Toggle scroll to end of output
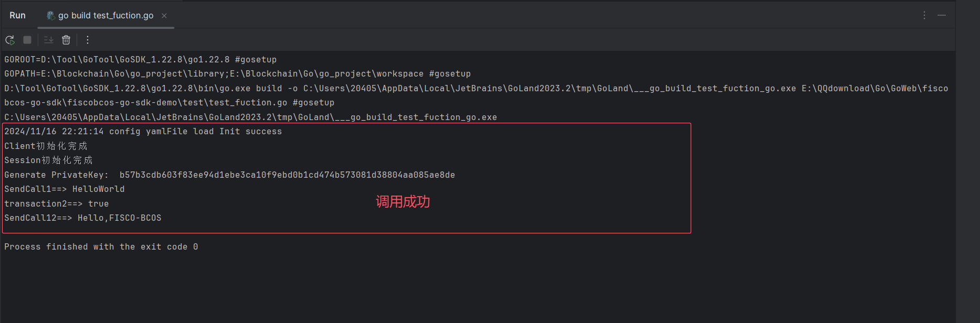This screenshot has width=980, height=323. pyautogui.click(x=49, y=40)
